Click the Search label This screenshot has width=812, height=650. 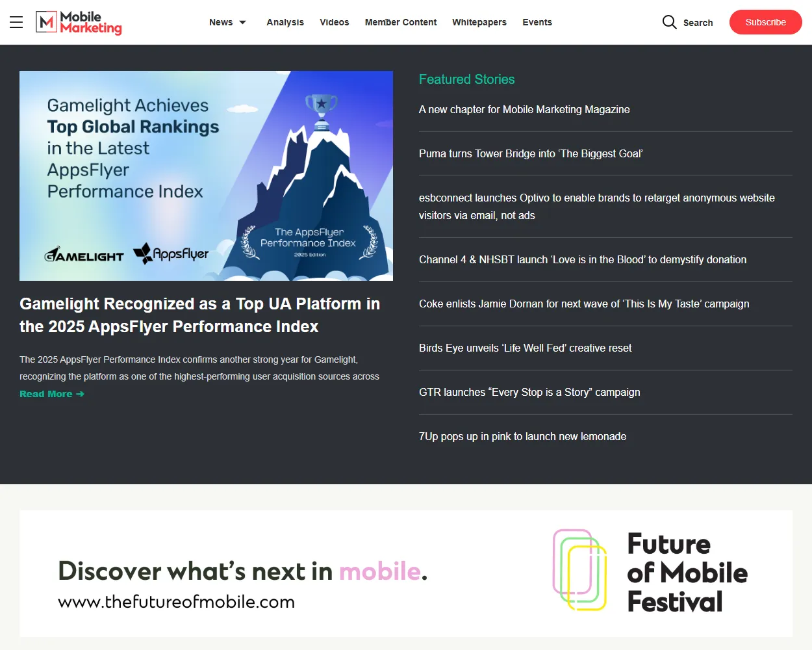coord(698,23)
